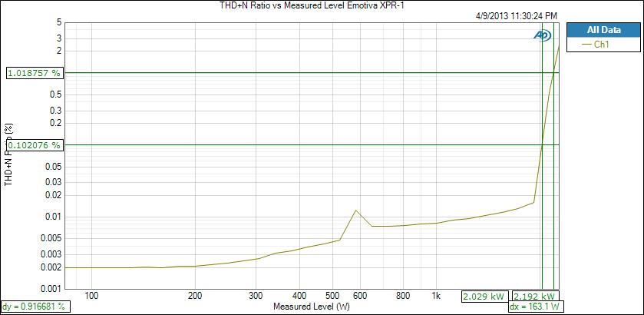This screenshot has width=644, height=315.
Task: Click the lower horizontal cursor line
Action: click(x=312, y=145)
